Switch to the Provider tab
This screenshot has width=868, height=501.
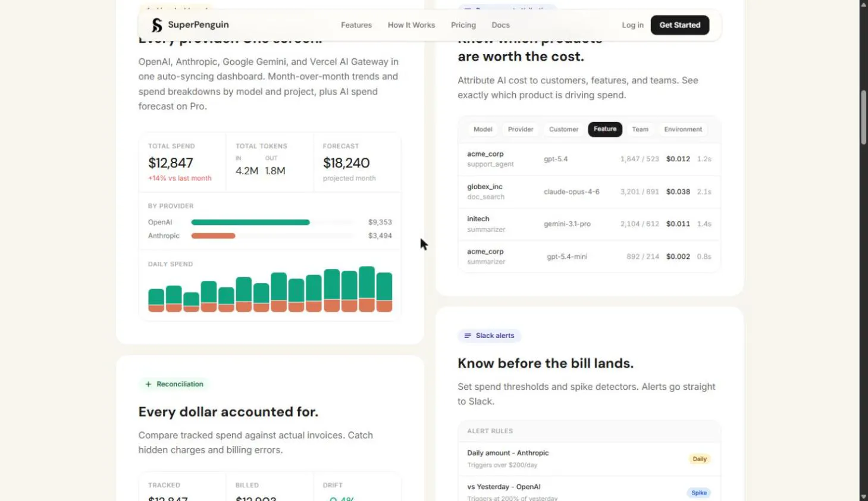[x=521, y=129]
